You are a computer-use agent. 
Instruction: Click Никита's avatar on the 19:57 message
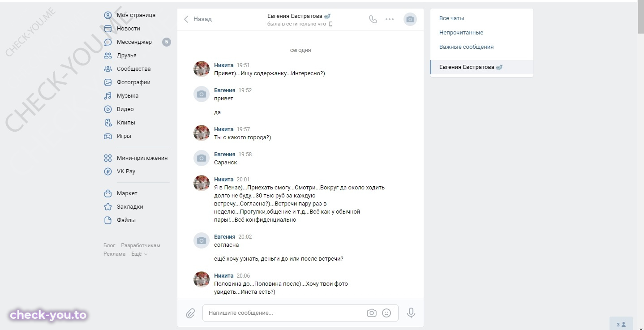202,133
